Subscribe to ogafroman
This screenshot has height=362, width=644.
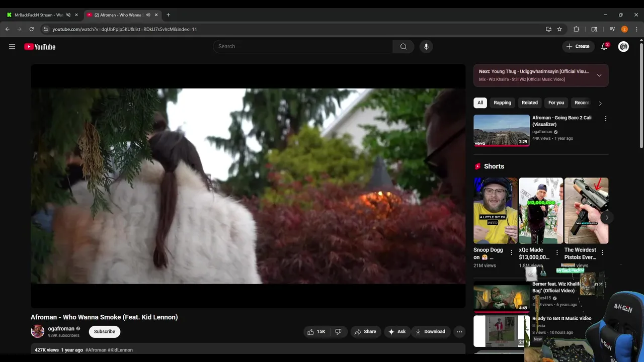105,331
